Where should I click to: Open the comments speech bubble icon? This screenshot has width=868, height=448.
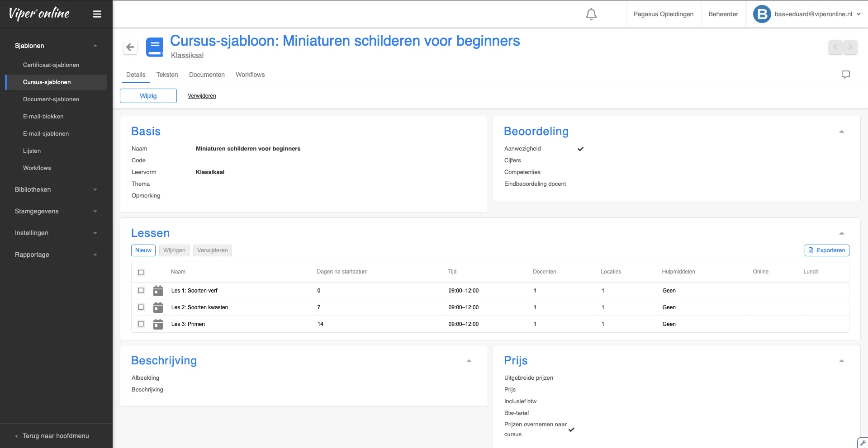pos(845,75)
